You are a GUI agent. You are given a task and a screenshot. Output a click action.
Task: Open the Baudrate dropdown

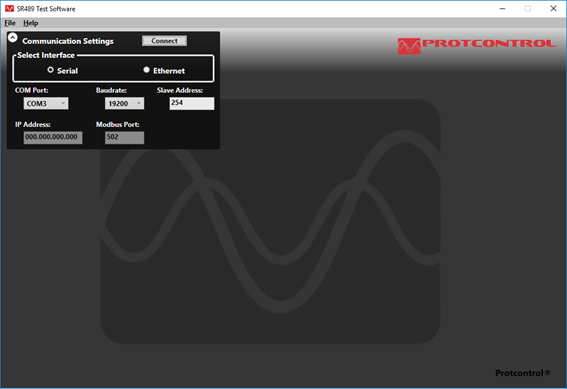tap(124, 103)
